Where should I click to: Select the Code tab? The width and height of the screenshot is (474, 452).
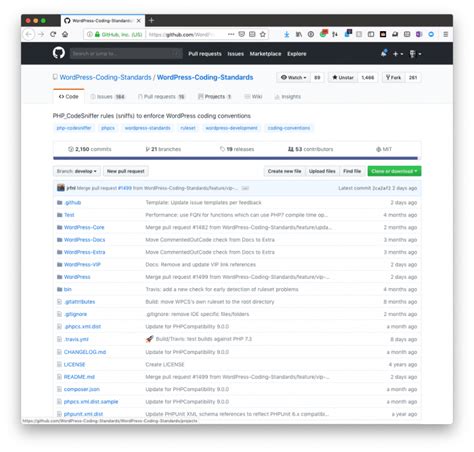pos(69,97)
